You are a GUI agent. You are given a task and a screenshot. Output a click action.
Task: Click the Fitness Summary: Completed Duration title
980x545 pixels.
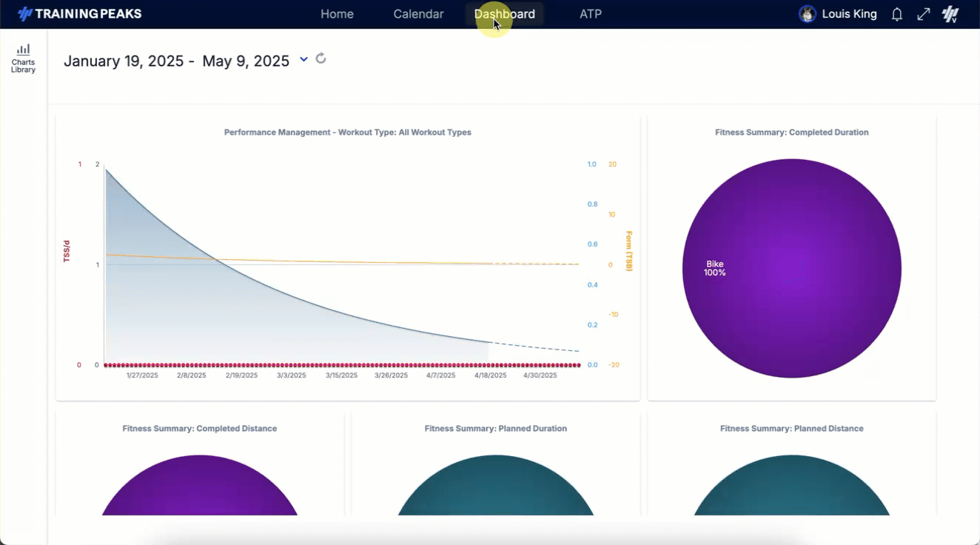coord(792,133)
